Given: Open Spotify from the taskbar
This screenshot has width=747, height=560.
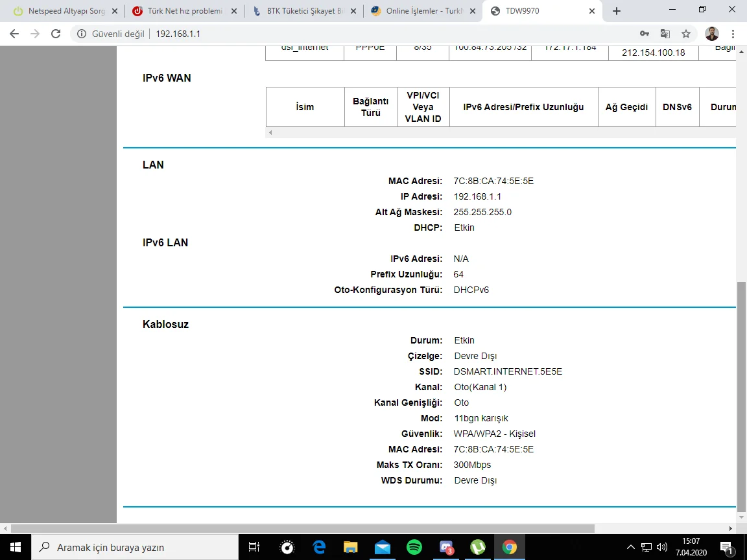Looking at the screenshot, I should click(414, 547).
